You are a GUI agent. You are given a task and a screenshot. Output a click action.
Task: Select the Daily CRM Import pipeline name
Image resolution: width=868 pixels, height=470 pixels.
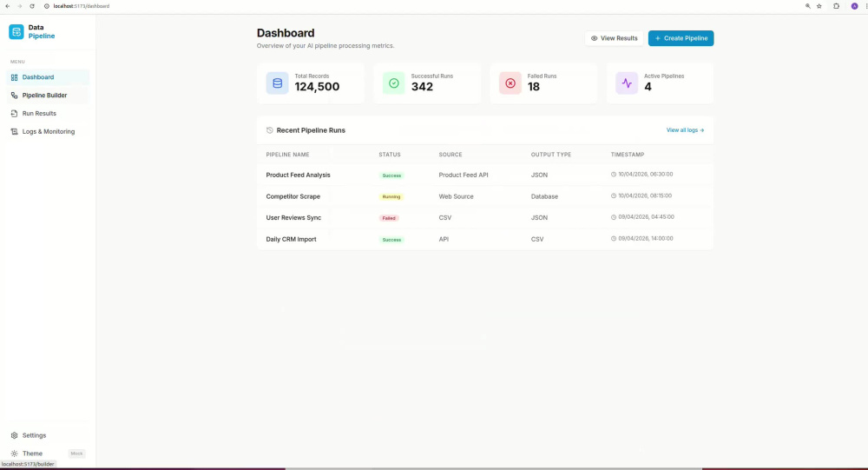click(291, 240)
